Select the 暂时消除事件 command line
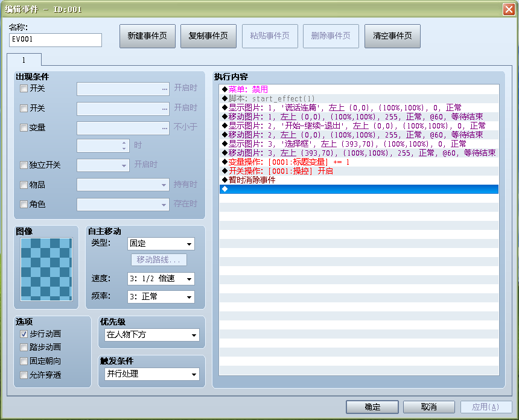 pyautogui.click(x=359, y=180)
